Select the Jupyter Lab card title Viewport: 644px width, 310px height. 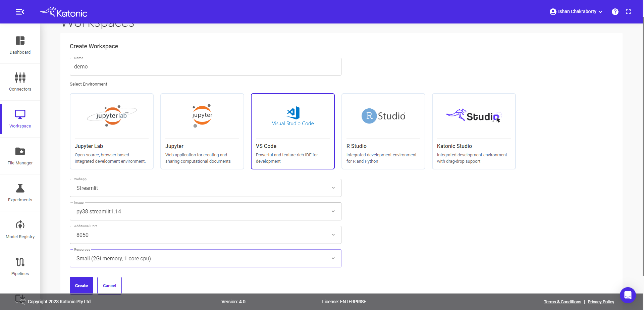[x=89, y=146]
